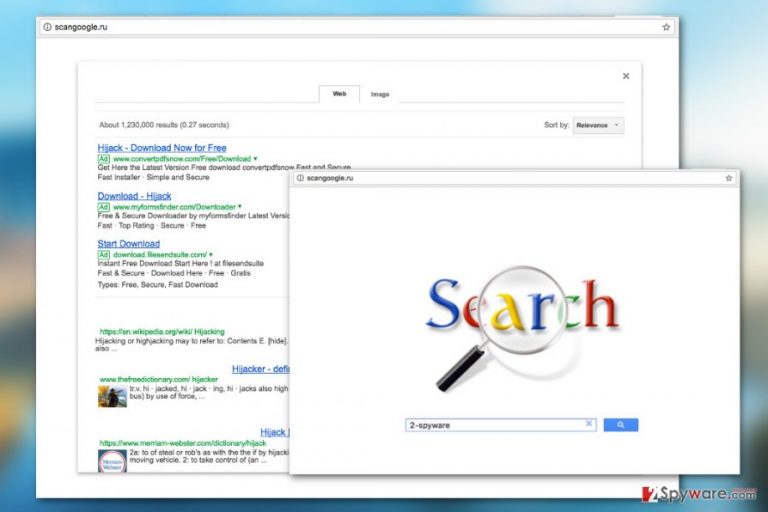Click the scangoogle.ru URL in back window
The height and width of the screenshot is (512, 768).
pyautogui.click(x=81, y=27)
